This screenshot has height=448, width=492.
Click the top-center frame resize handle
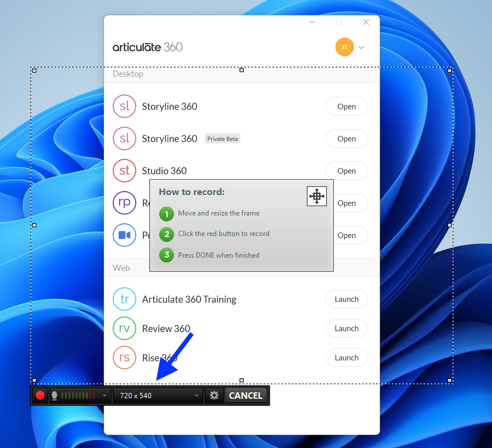point(242,70)
